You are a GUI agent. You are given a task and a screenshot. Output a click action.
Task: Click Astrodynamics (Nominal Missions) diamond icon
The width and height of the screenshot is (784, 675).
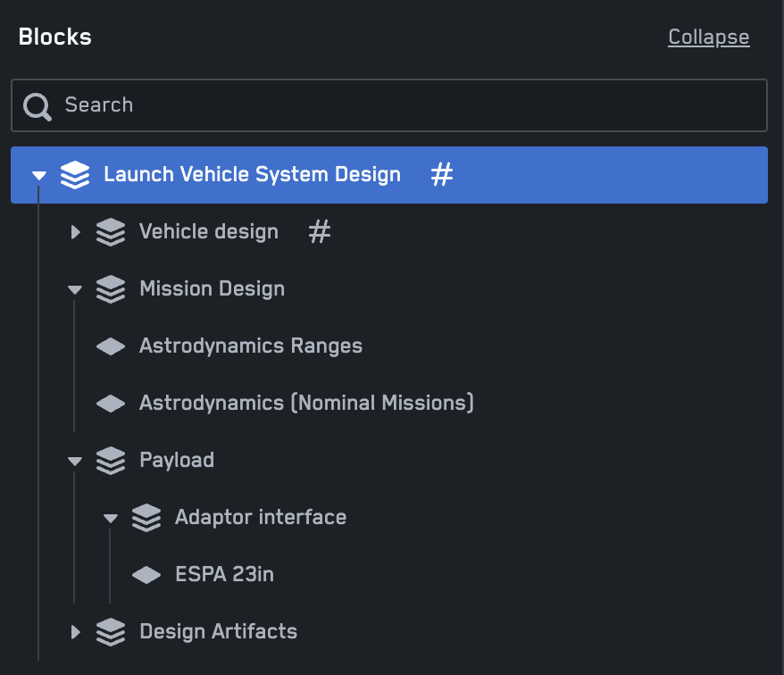tap(111, 404)
